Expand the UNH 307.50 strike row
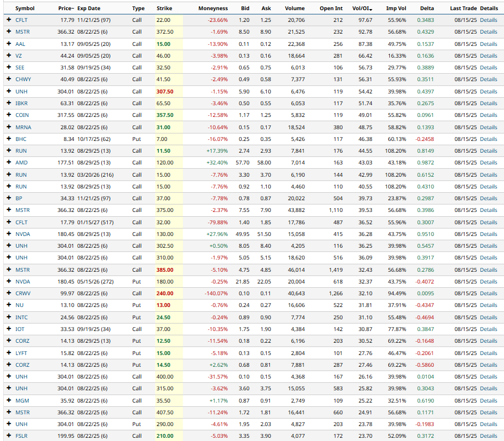This screenshot has height=441, width=504. point(9,91)
